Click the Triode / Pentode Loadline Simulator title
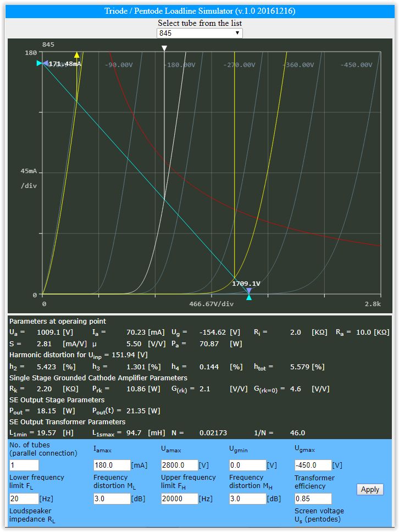The height and width of the screenshot is (532, 399). click(x=200, y=11)
